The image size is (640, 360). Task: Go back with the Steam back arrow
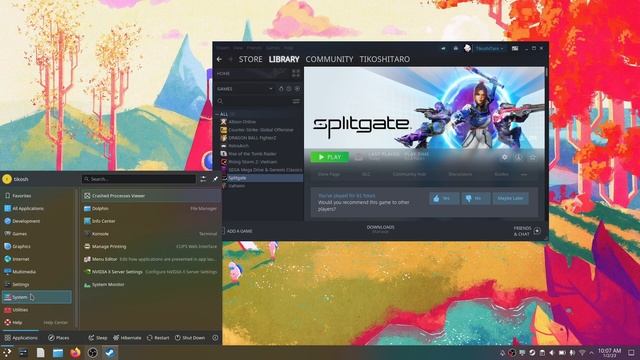coord(220,60)
